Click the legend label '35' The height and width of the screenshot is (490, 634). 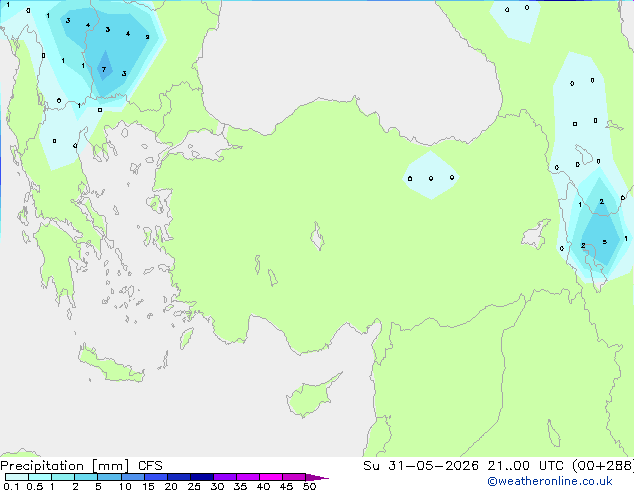coord(240,486)
